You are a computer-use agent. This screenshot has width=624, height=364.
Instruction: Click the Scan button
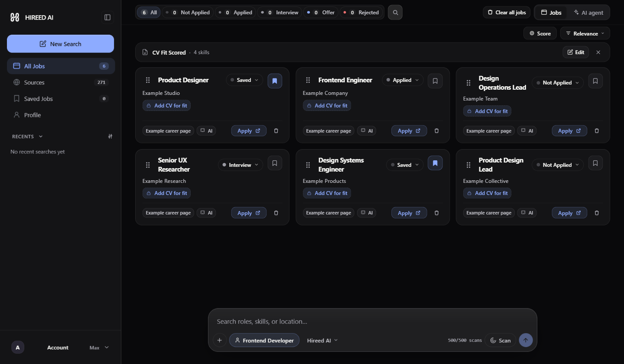click(500, 341)
